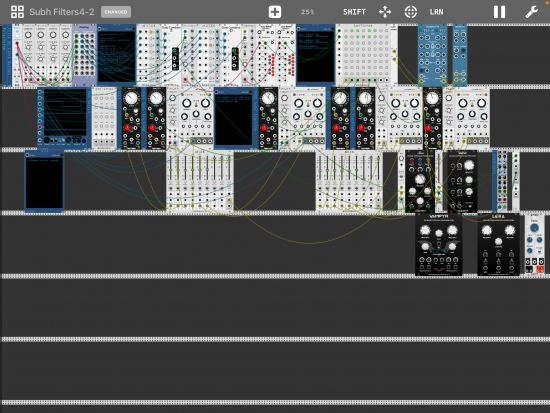Toggle the SHIFT modifier
Viewport: 550px width, 413px height.
354,12
